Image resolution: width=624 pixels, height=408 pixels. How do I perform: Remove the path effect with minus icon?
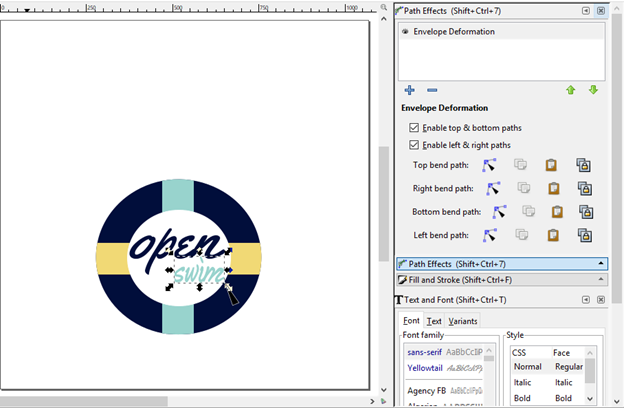click(x=432, y=90)
